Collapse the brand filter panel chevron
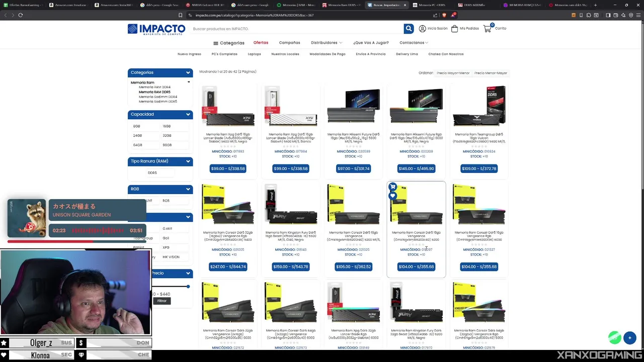 click(188, 217)
